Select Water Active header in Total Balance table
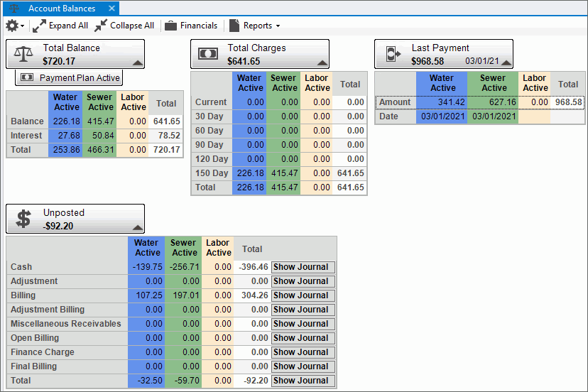 pos(65,102)
